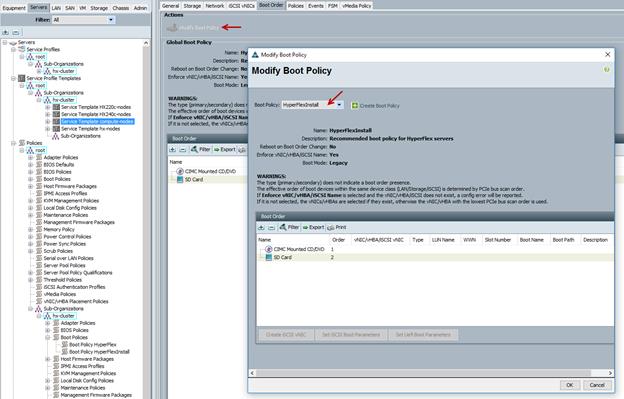This screenshot has width=624, height=399.
Task: Click the collapse-all icon above the navigation tree
Action: click(16, 32)
